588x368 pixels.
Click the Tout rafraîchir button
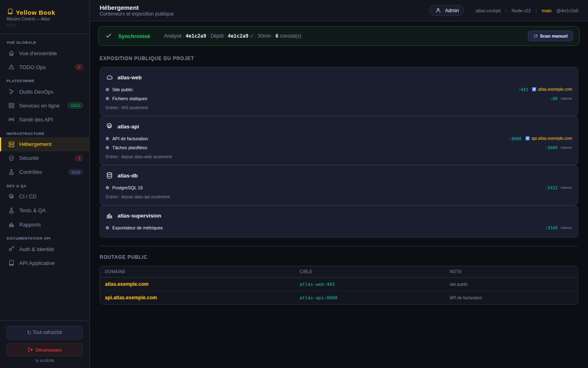[45, 332]
